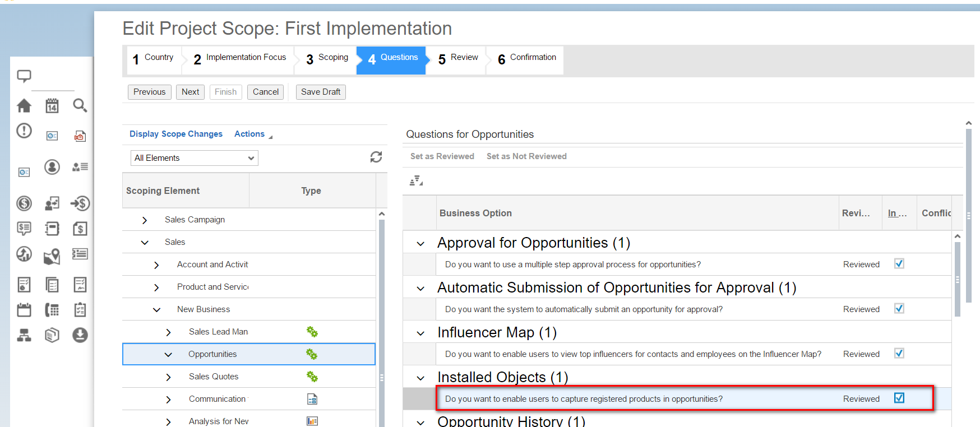Click the scoping tree scrollbar
The width and height of the screenshot is (980, 427).
click(382, 322)
